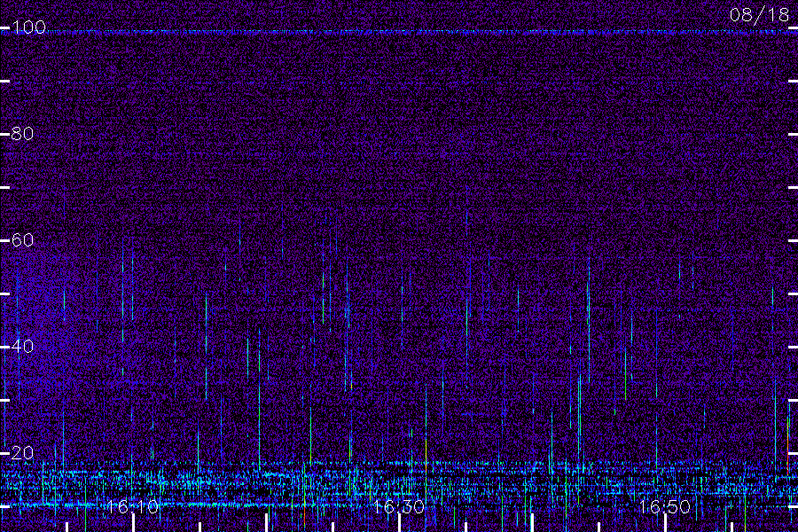This screenshot has width=798, height=532.
Task: Click the 08/18 date label
Action: click(759, 15)
